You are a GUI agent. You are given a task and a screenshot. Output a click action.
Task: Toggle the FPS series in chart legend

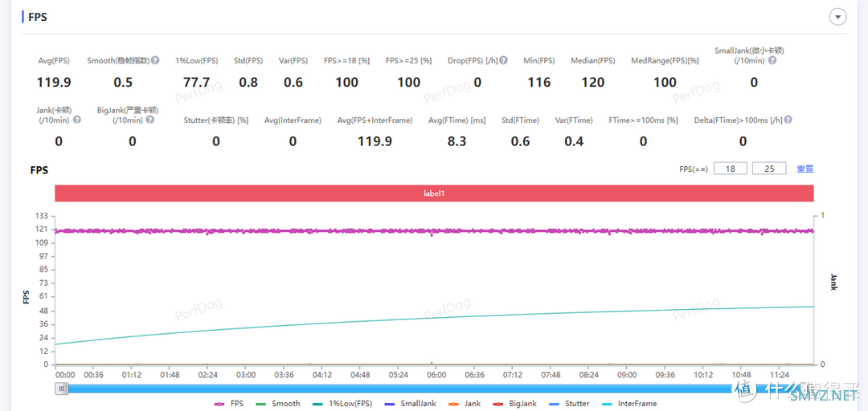230,404
